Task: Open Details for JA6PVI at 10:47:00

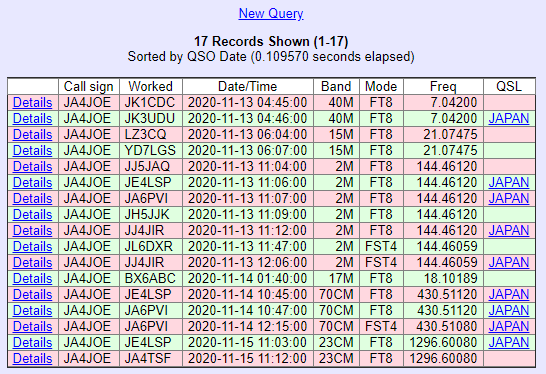Action: tap(32, 311)
